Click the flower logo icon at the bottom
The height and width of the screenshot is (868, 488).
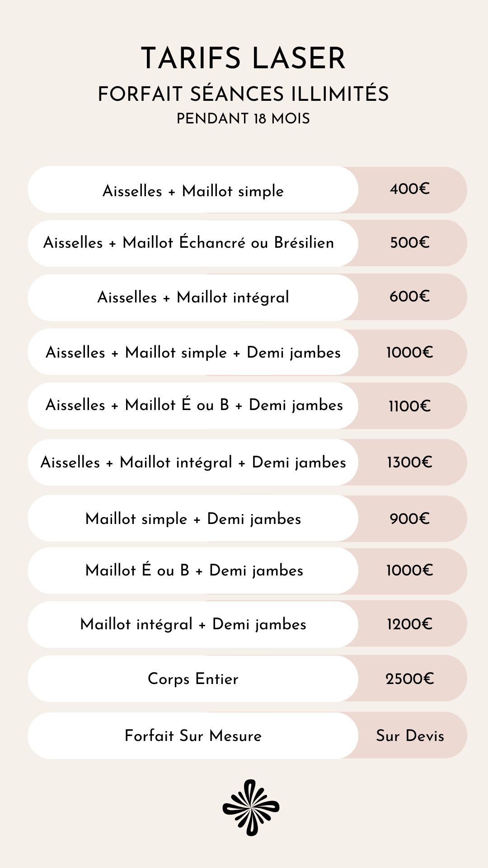(251, 807)
